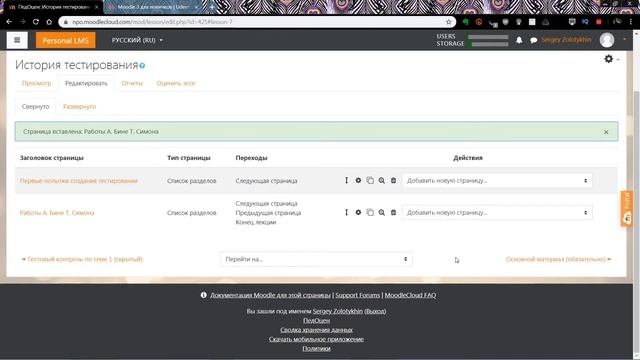Expand the user menu arrow next to avatar

tap(624, 39)
